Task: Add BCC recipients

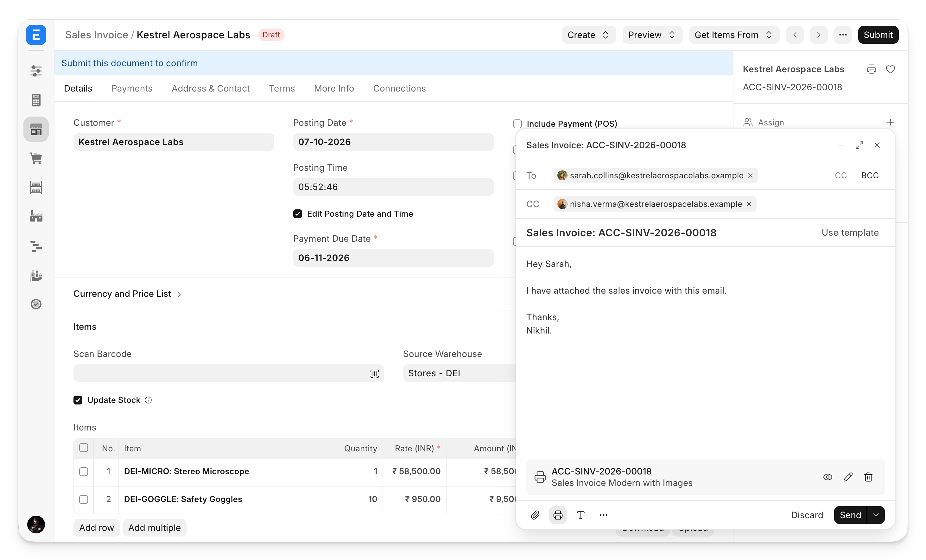Action: point(870,175)
